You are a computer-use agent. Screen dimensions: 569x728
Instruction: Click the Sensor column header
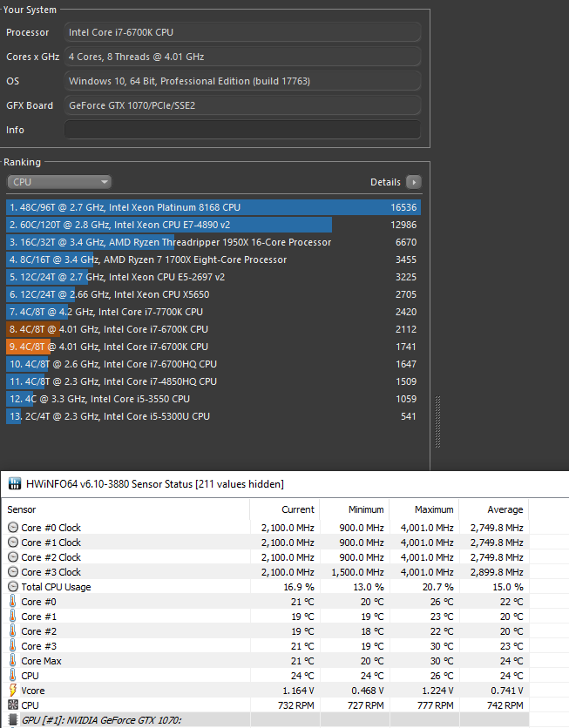click(x=125, y=509)
